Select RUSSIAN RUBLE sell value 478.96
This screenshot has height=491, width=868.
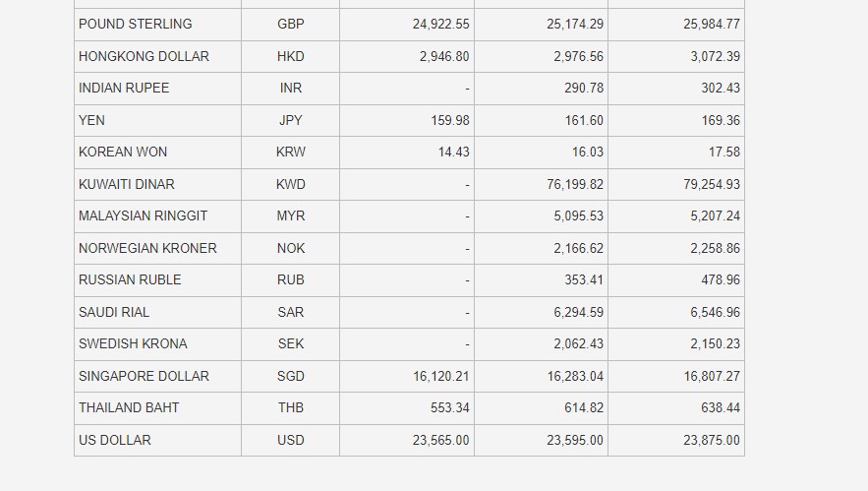pyautogui.click(x=721, y=279)
